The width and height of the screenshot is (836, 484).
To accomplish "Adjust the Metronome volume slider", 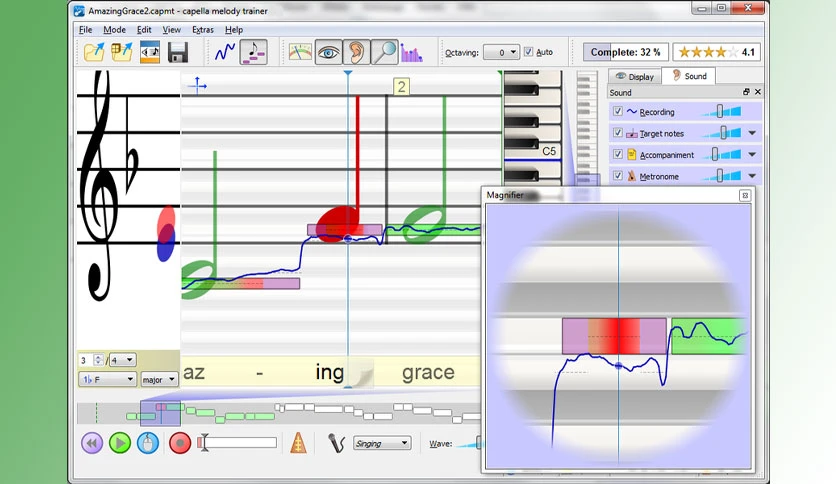I will point(721,175).
